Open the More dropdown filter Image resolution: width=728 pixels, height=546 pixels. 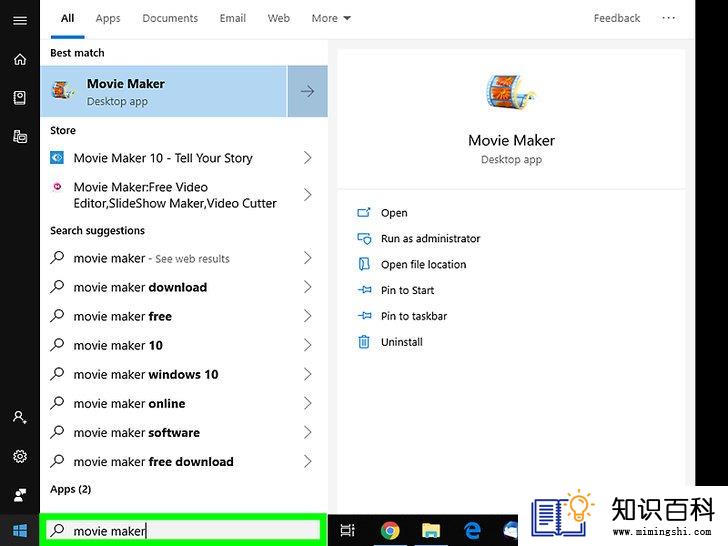[331, 18]
